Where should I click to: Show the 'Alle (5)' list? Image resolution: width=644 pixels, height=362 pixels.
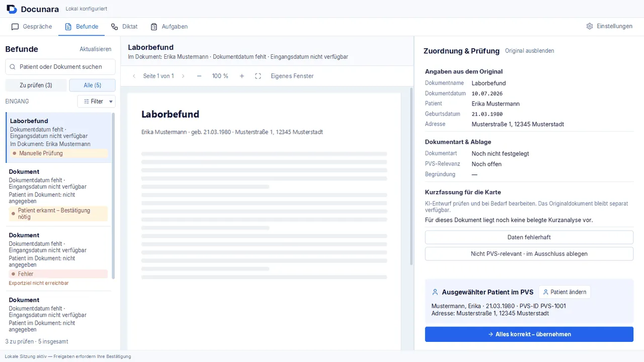pyautogui.click(x=92, y=85)
